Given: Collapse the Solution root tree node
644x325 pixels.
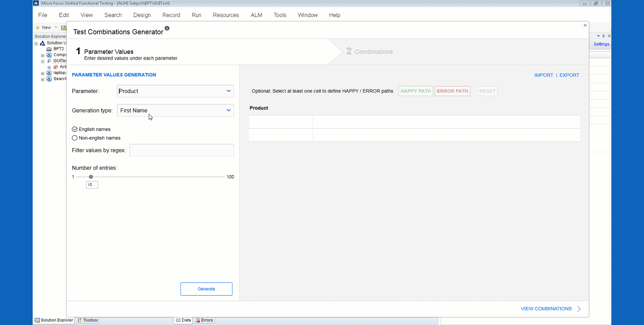Looking at the screenshot, I should 36,43.
